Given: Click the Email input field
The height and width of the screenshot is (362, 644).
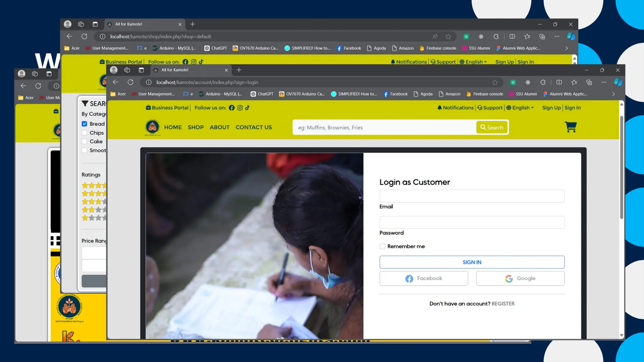Looking at the screenshot, I should tap(472, 196).
